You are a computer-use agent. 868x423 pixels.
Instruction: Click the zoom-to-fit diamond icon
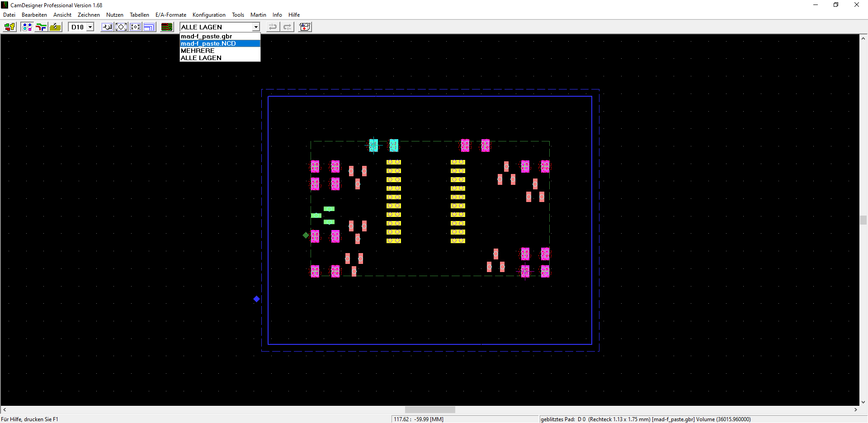click(121, 27)
